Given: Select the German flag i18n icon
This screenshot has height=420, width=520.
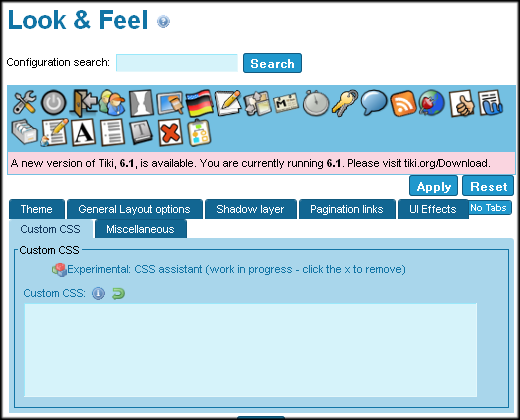Looking at the screenshot, I should (199, 103).
